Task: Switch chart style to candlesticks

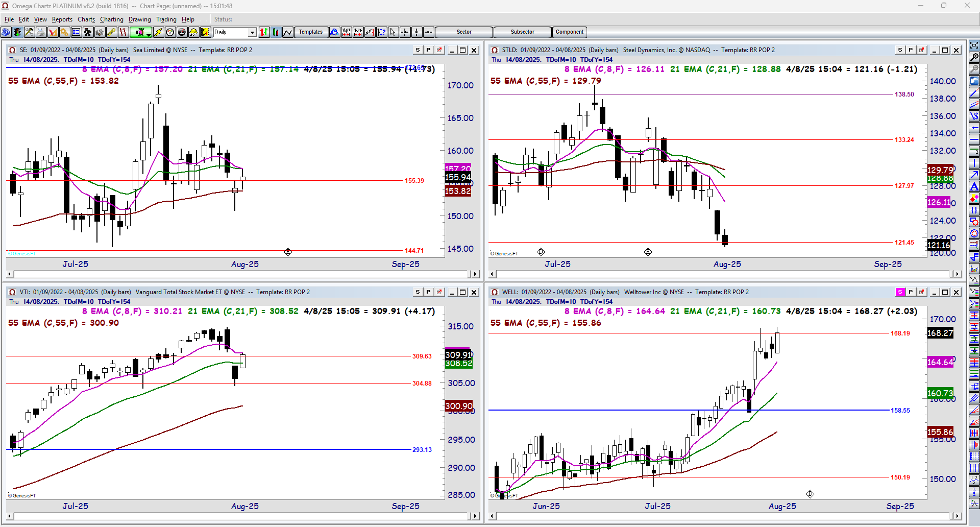Action: pyautogui.click(x=276, y=32)
